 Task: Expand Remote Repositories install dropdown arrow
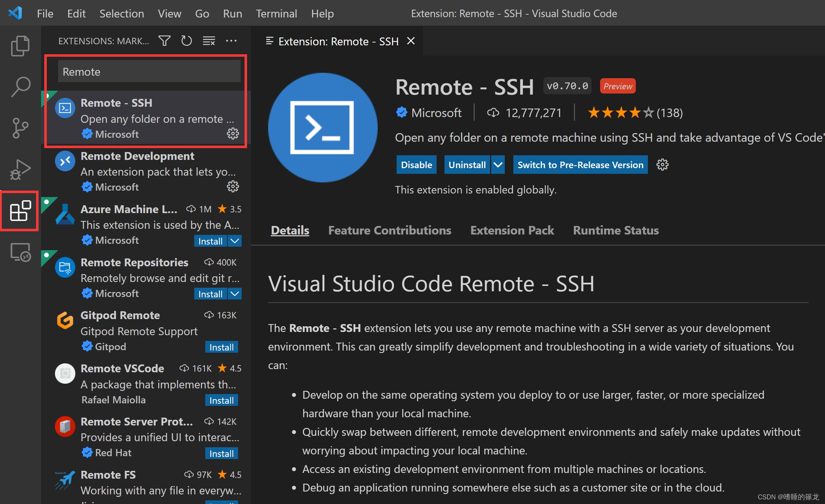coord(235,294)
